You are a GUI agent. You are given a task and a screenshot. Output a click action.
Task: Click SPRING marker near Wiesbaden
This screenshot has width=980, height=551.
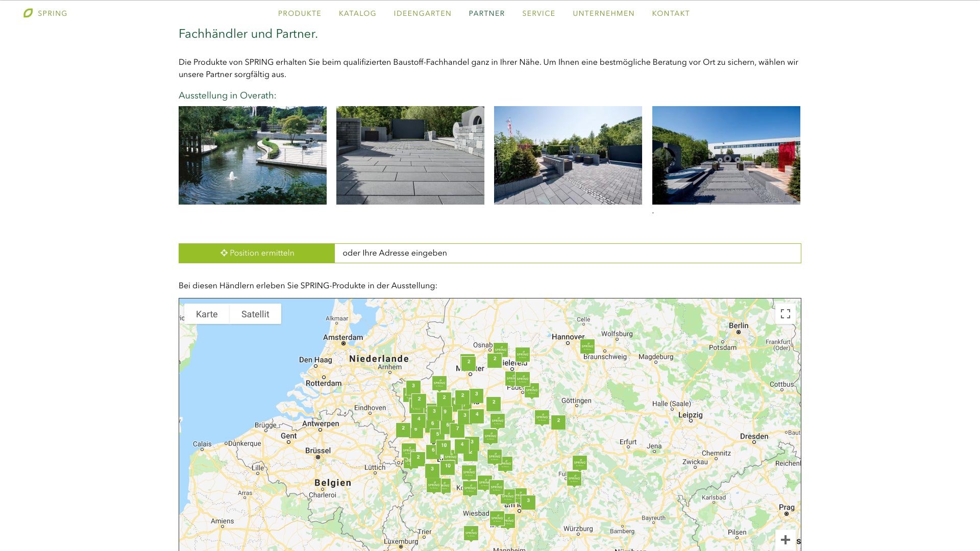[x=497, y=519]
